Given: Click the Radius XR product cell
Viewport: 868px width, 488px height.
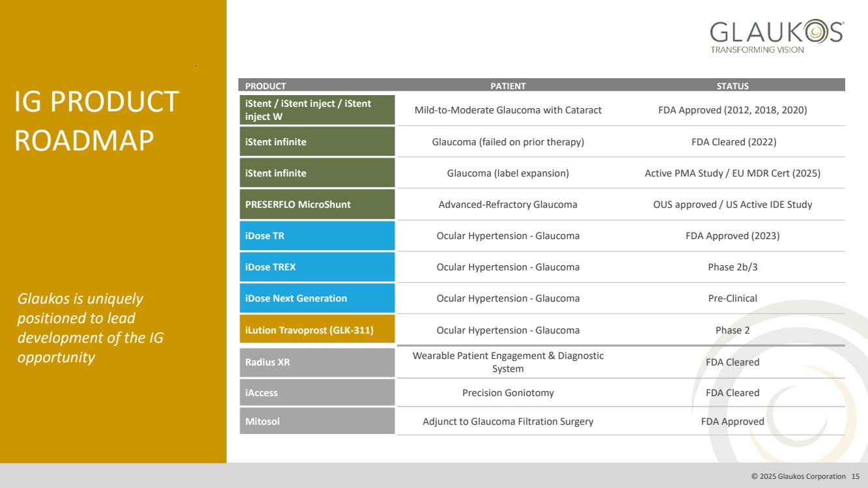Looking at the screenshot, I should click(316, 362).
